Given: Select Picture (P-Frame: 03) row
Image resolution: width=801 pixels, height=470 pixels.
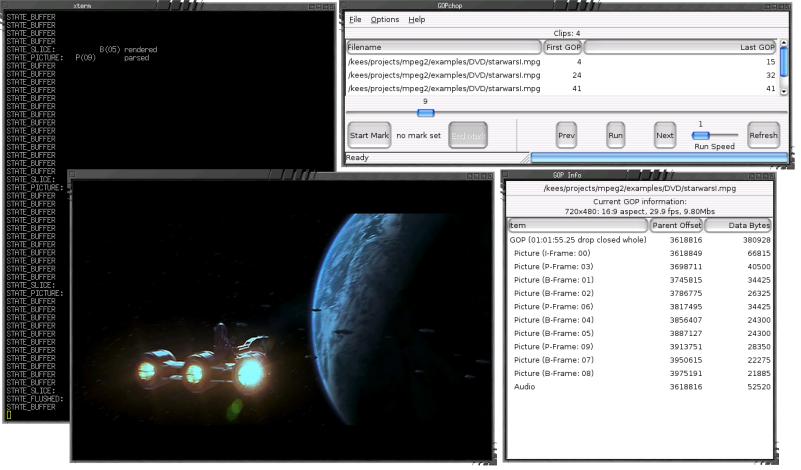Looking at the screenshot, I should coord(640,266).
